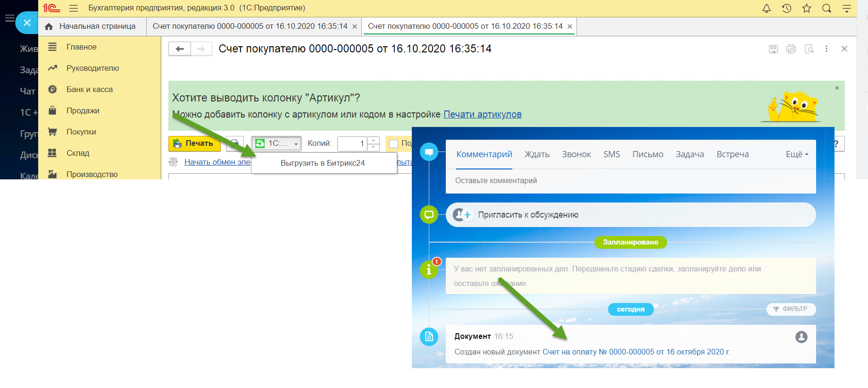Decrease the Копий count with down arrow
The width and height of the screenshot is (868, 388).
coord(373,147)
